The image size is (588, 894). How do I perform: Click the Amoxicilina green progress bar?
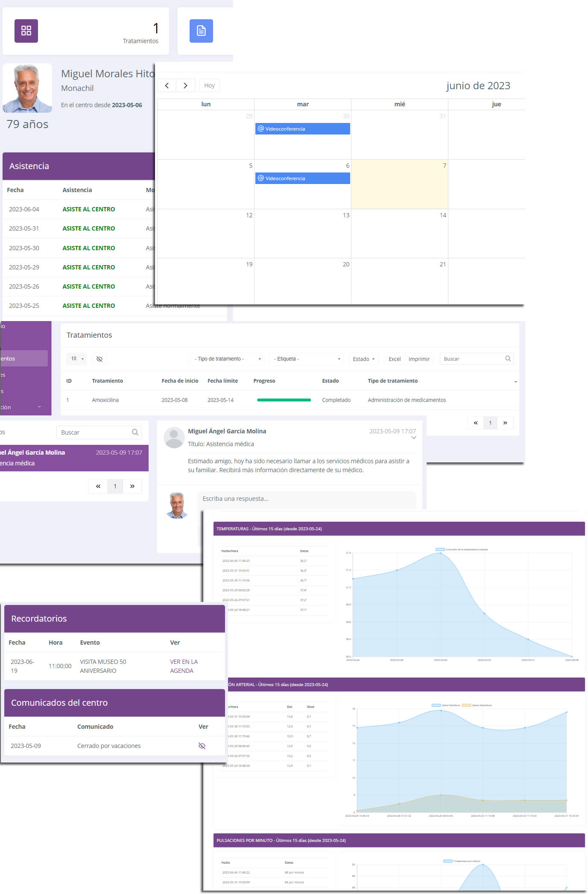(x=284, y=400)
